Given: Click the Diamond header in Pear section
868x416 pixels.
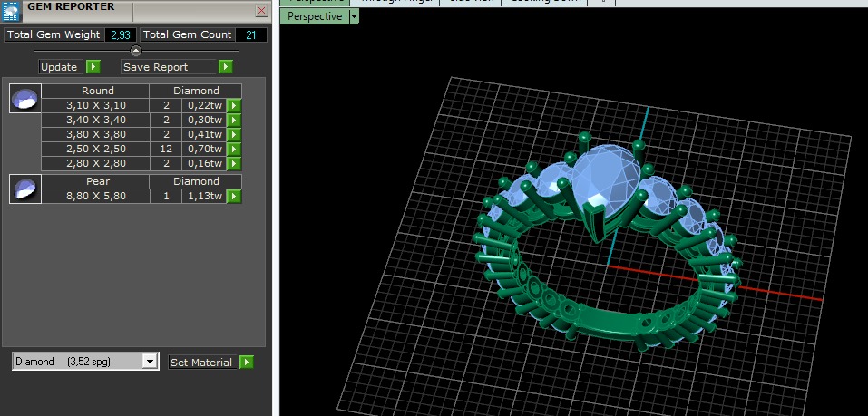Looking at the screenshot, I should (196, 181).
